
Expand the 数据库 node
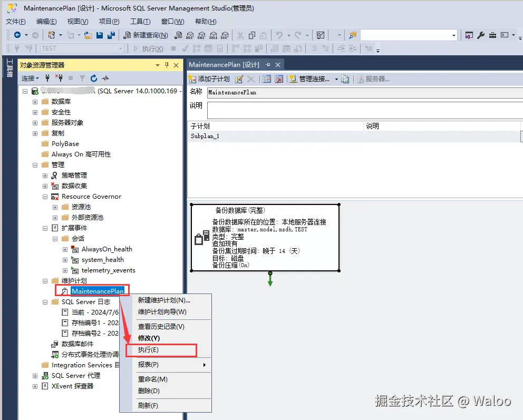point(35,102)
